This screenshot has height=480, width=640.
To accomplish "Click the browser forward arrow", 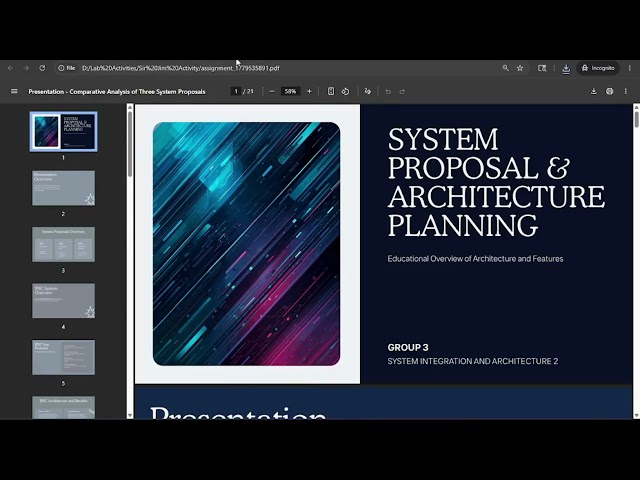I will pyautogui.click(x=26, y=68).
